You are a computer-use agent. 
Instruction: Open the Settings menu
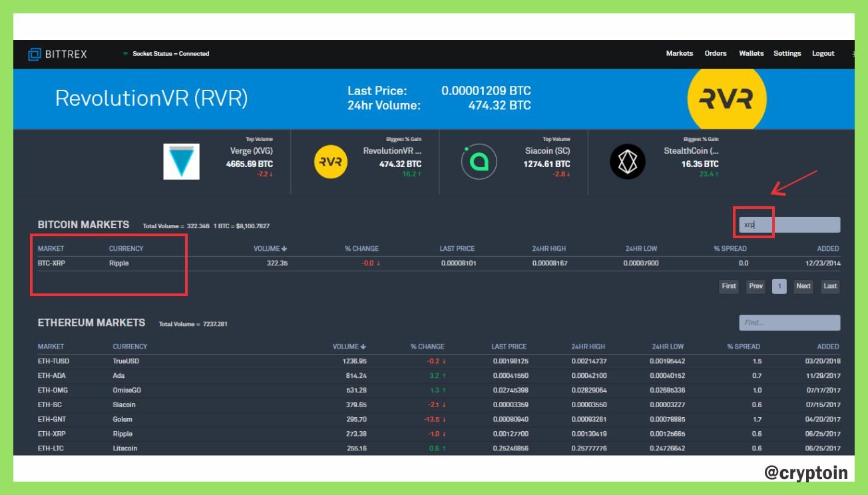click(787, 53)
